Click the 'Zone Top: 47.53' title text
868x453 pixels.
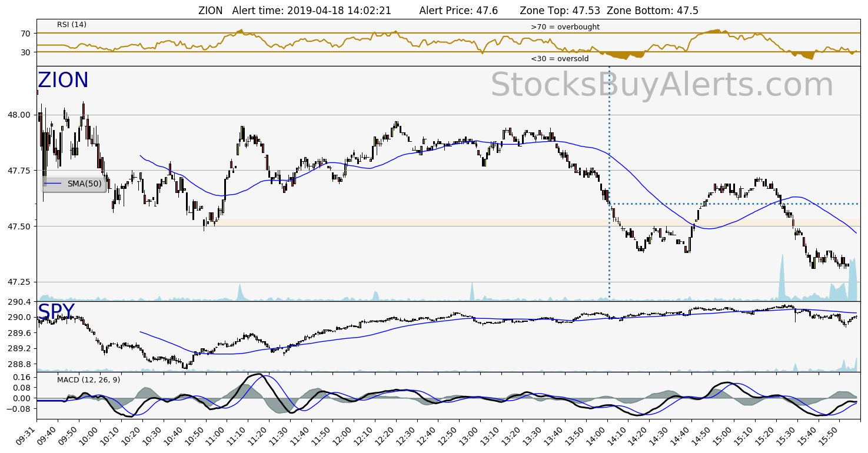(560, 11)
